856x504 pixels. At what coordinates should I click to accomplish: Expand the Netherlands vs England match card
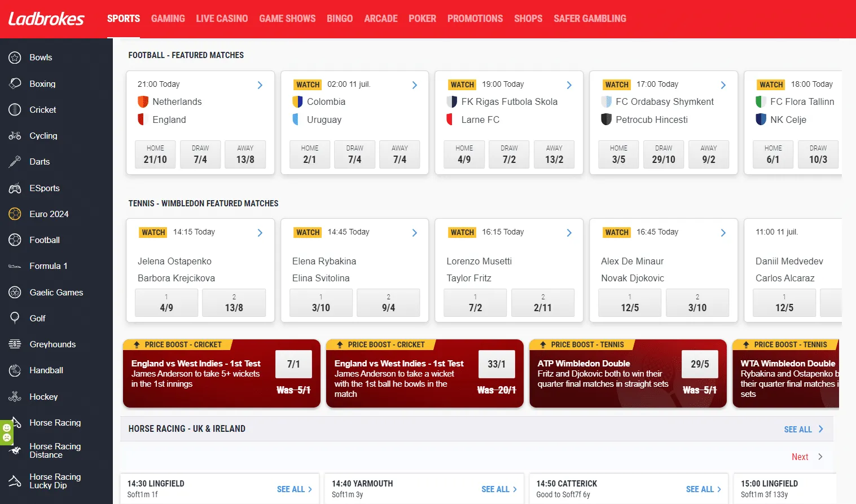point(260,85)
